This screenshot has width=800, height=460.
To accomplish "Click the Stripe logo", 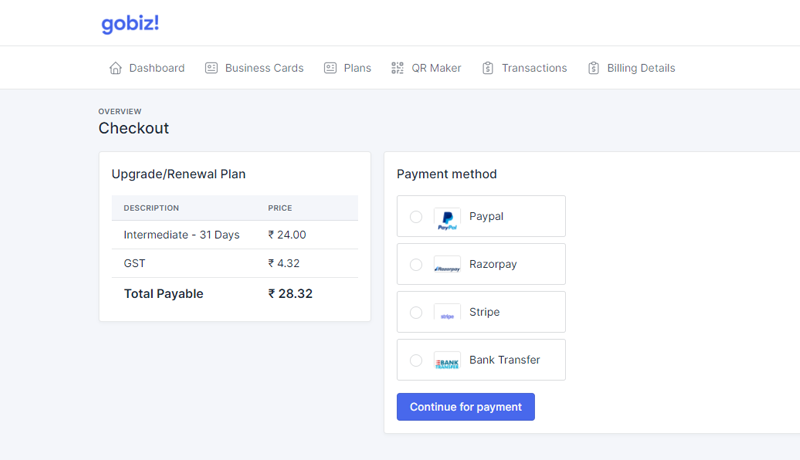I will 447,313.
